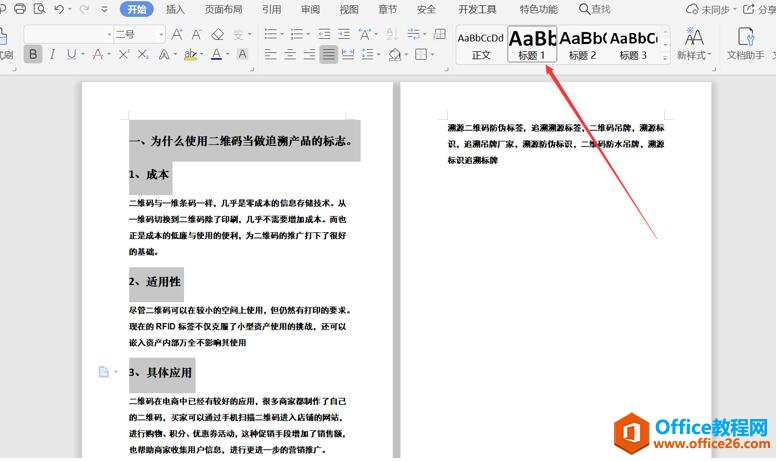Center align the text
Viewport: 777px width, 461px height.
click(290, 54)
